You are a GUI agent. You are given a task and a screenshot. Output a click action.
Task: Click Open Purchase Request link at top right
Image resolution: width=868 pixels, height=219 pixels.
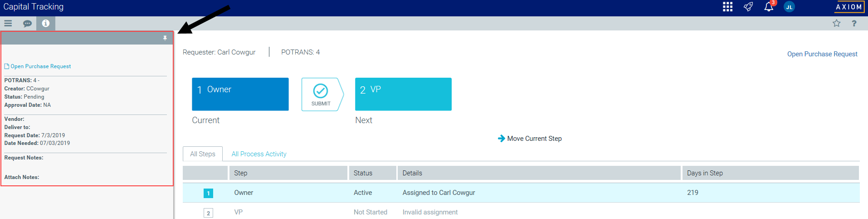click(x=822, y=54)
